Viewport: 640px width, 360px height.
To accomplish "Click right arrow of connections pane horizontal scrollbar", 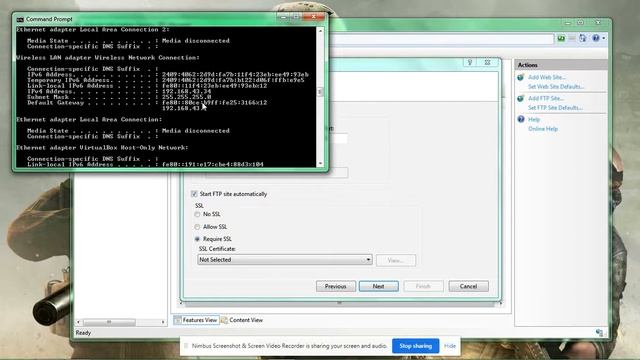I will [163, 322].
